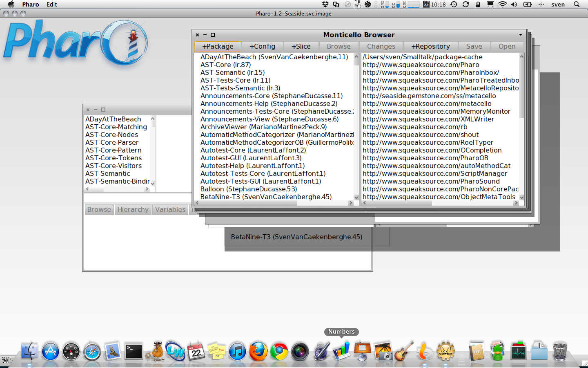Open the Mail stamp icon in Dock
588x368 pixels.
(x=113, y=351)
